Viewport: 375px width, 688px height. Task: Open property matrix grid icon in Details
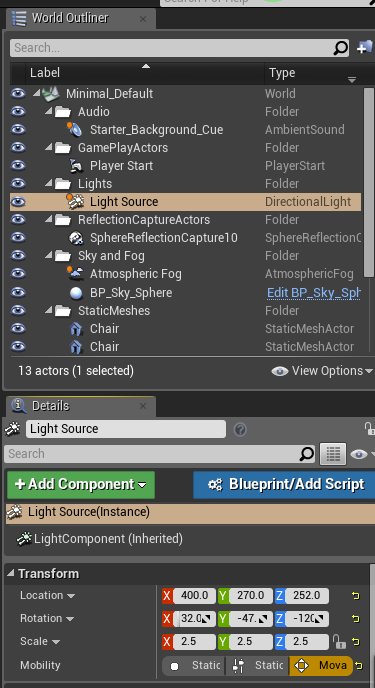pyautogui.click(x=333, y=454)
